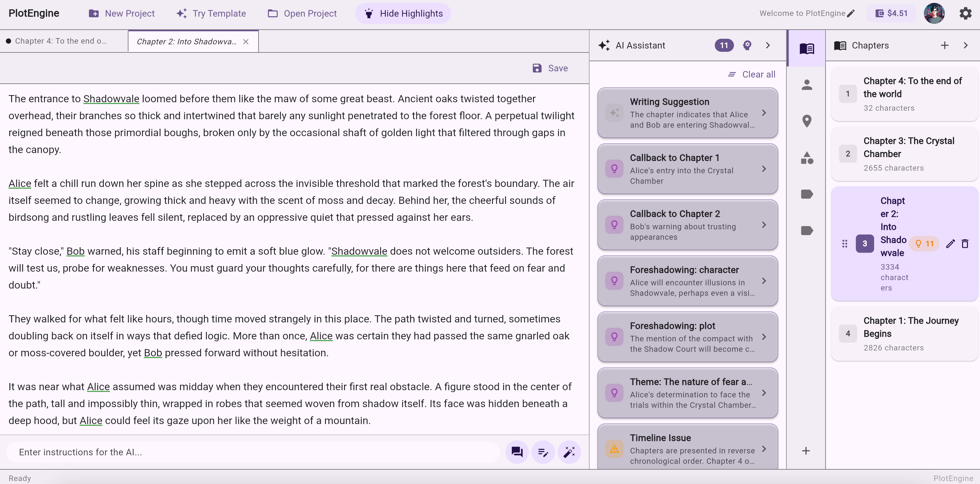Click the magic wand AI button

[x=569, y=452]
